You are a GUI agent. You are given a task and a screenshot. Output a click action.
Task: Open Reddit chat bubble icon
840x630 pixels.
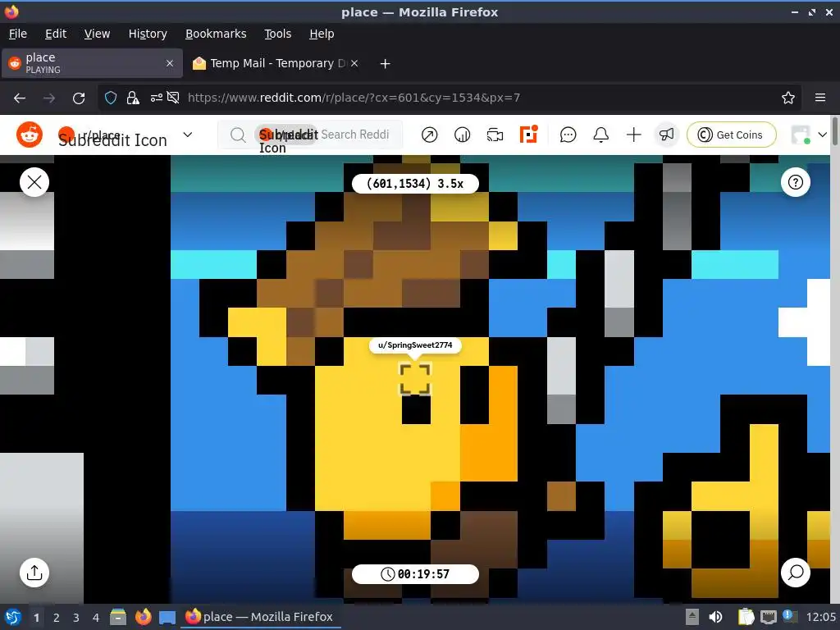[x=568, y=135]
